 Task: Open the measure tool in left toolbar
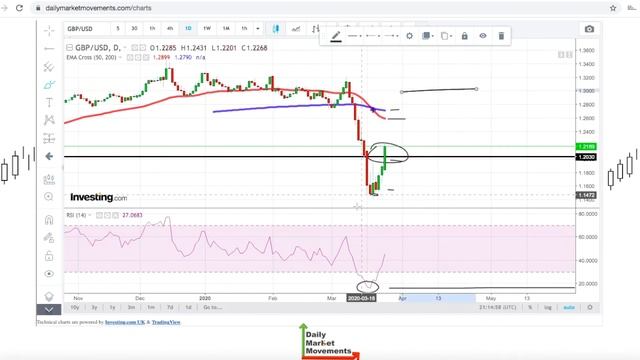pyautogui.click(x=49, y=179)
